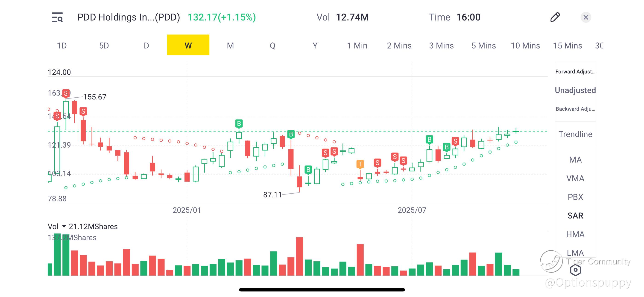
Task: Tap the green B marker near 2025/07
Action: click(429, 139)
